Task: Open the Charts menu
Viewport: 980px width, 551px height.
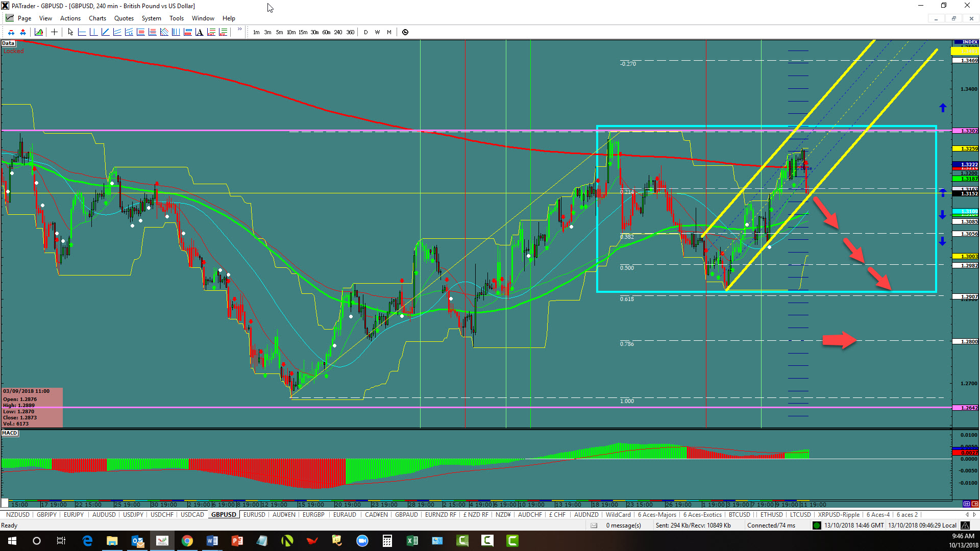Action: point(97,18)
